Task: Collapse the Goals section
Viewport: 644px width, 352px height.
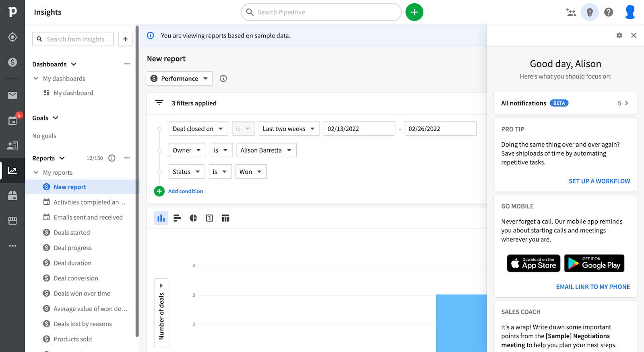Action: tap(56, 118)
